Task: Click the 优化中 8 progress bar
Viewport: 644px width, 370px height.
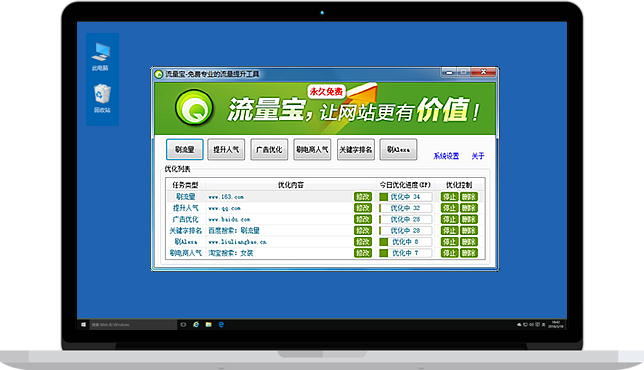Action: point(405,242)
